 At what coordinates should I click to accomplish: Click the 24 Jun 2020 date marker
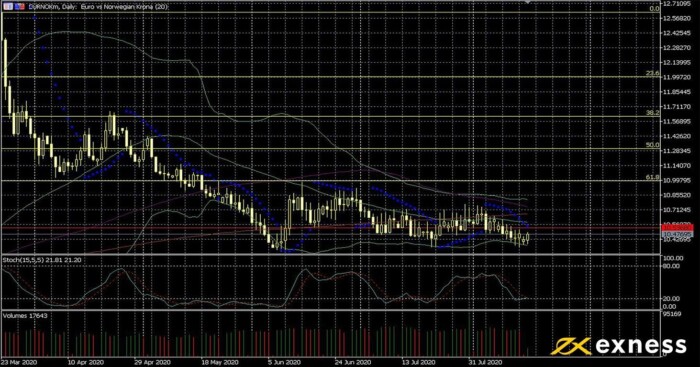[352, 362]
